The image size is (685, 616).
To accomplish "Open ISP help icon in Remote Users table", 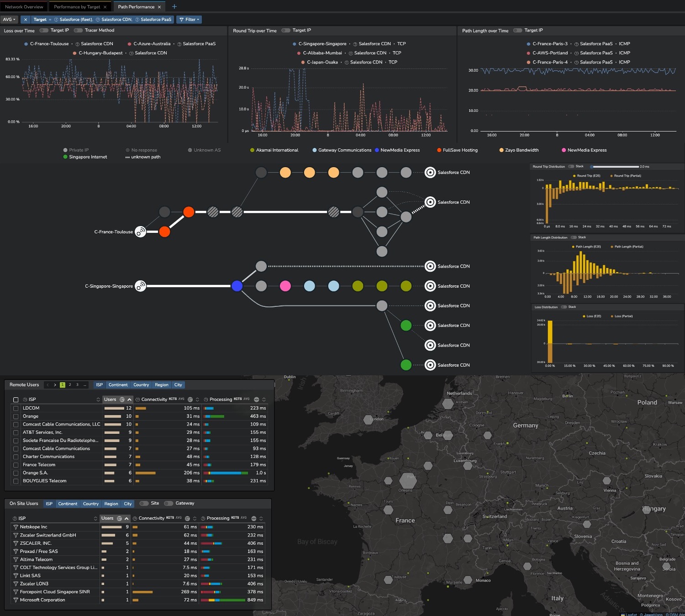I will (x=25, y=400).
